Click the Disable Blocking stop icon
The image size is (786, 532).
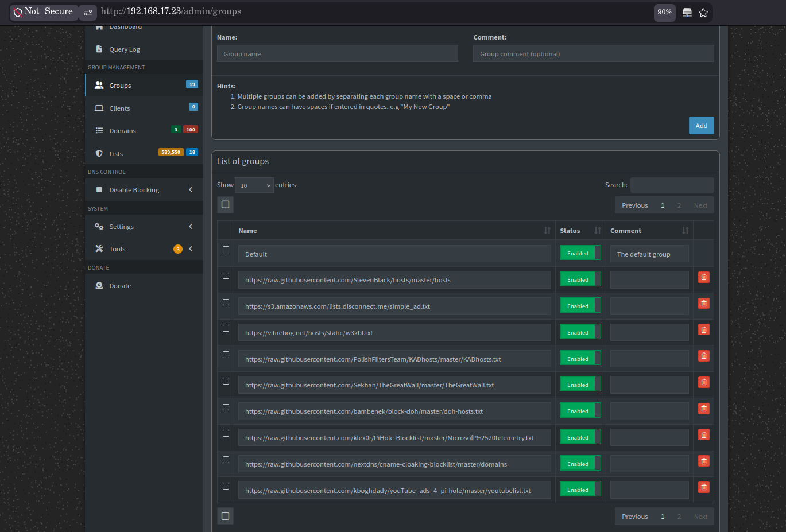pos(99,190)
